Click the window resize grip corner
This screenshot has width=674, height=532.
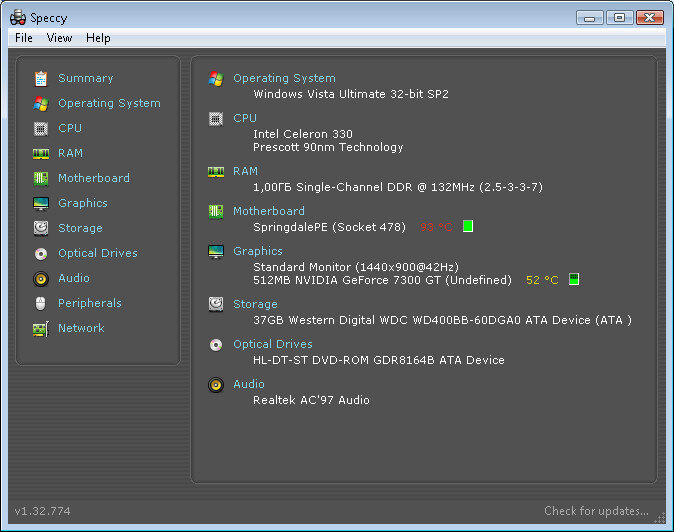coord(659,519)
